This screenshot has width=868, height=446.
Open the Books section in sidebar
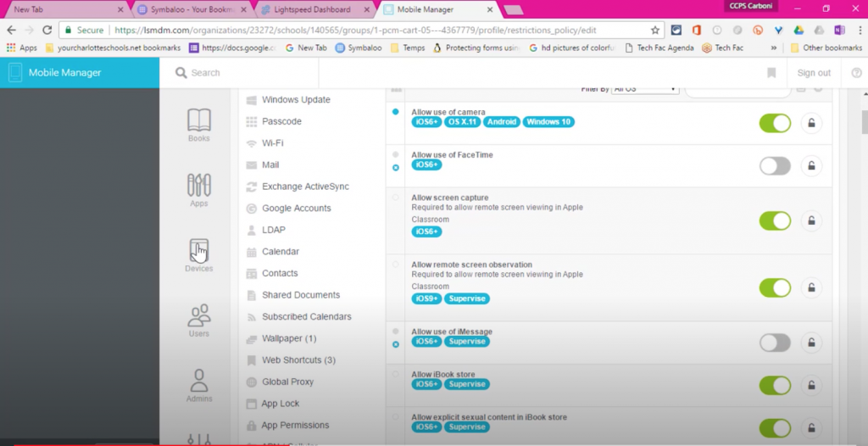[198, 125]
